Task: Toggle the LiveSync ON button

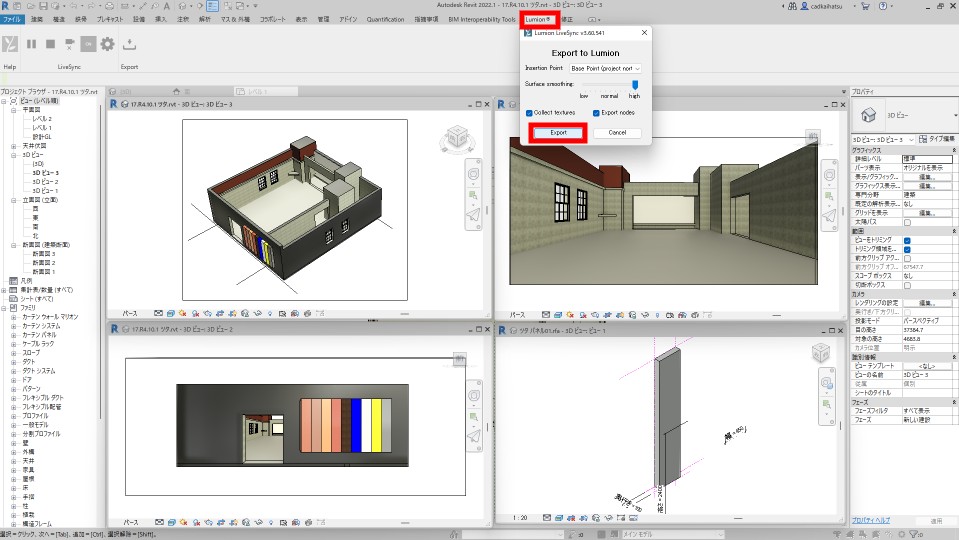Action: coord(88,44)
